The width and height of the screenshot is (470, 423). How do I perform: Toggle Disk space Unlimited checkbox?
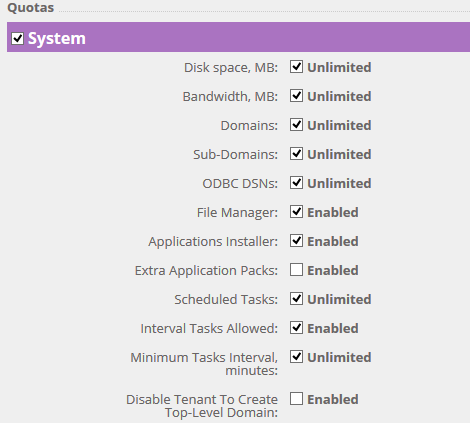pos(296,67)
